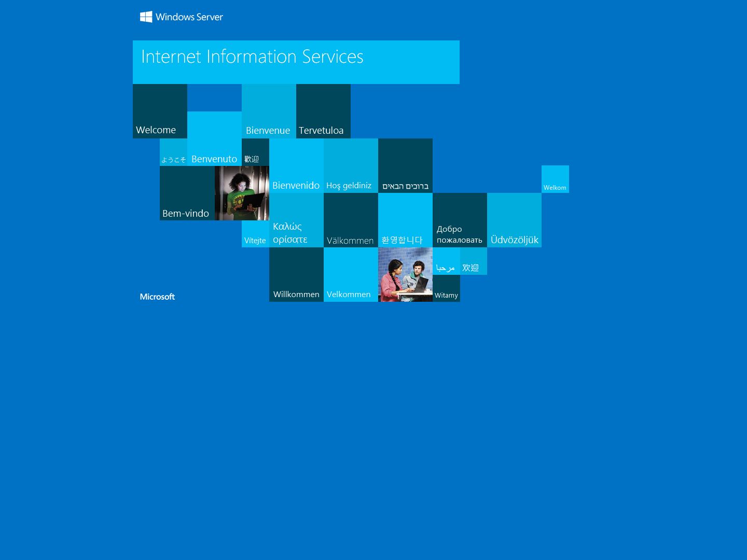
Task: Click the two people with laptop photo
Action: click(x=405, y=274)
